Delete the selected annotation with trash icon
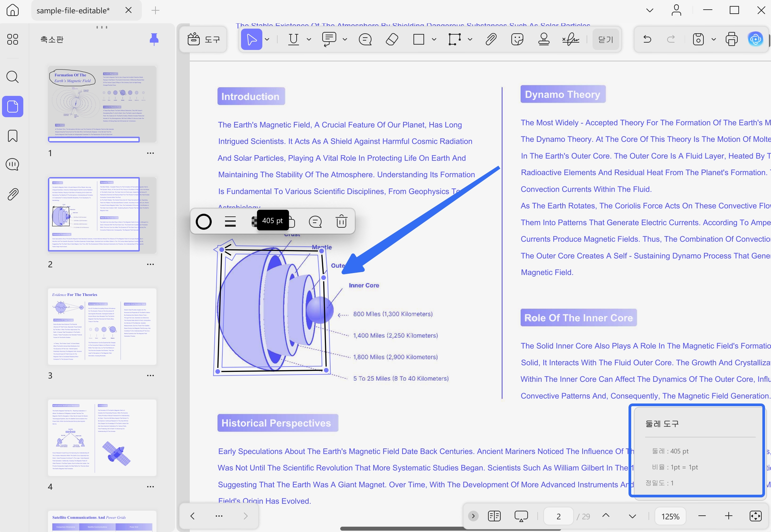Screen dimensions: 771x532 342,222
